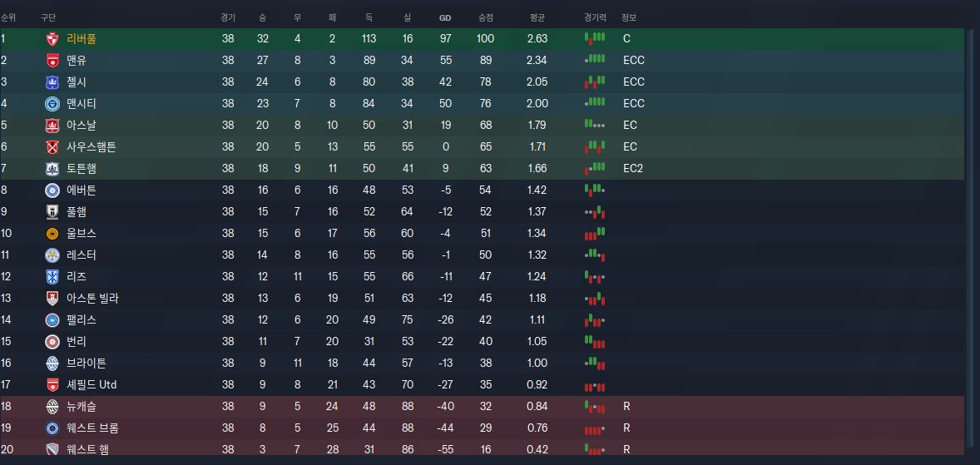Click the 맨유 club badge icon
Screen dimensions: 980x465
click(x=52, y=61)
